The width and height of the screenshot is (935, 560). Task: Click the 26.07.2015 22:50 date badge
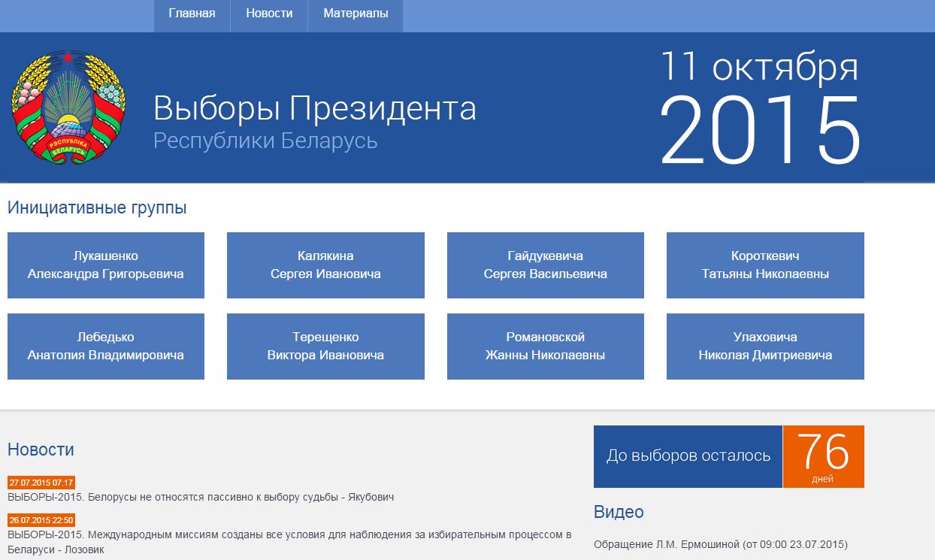(x=41, y=520)
